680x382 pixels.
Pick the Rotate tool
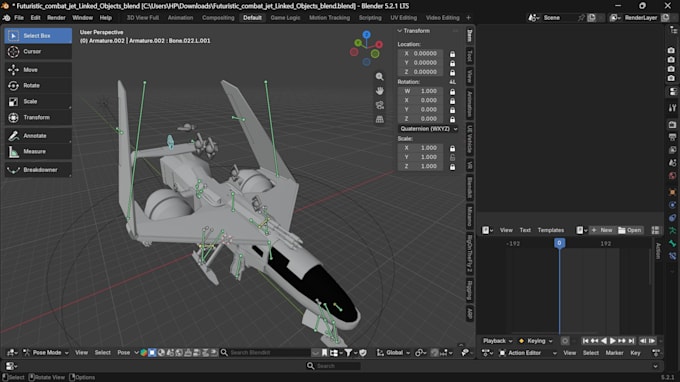point(38,85)
